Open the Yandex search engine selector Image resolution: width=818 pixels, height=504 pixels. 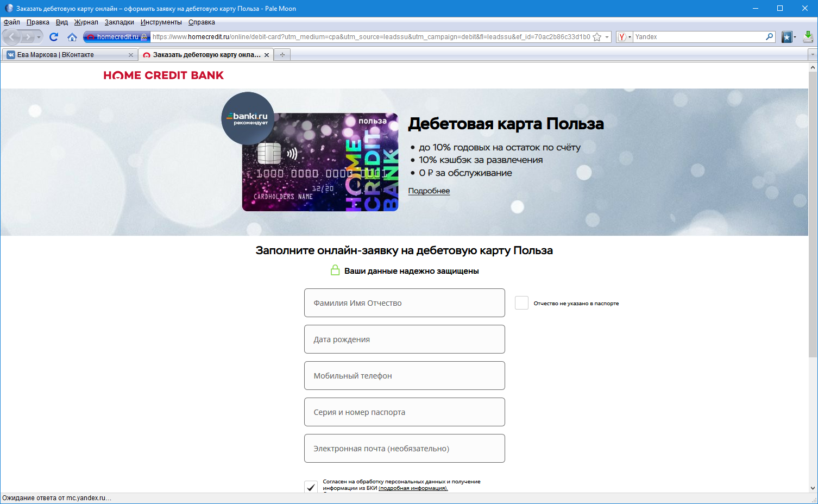coord(624,37)
